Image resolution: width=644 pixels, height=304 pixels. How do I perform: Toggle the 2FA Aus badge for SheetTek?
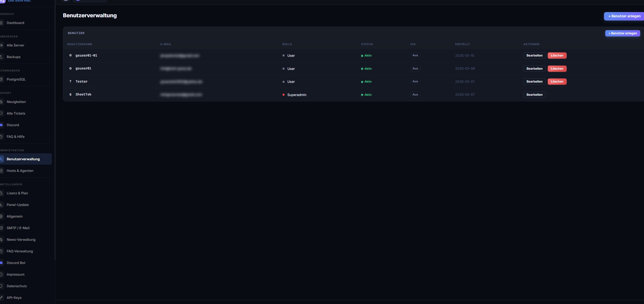(415, 95)
